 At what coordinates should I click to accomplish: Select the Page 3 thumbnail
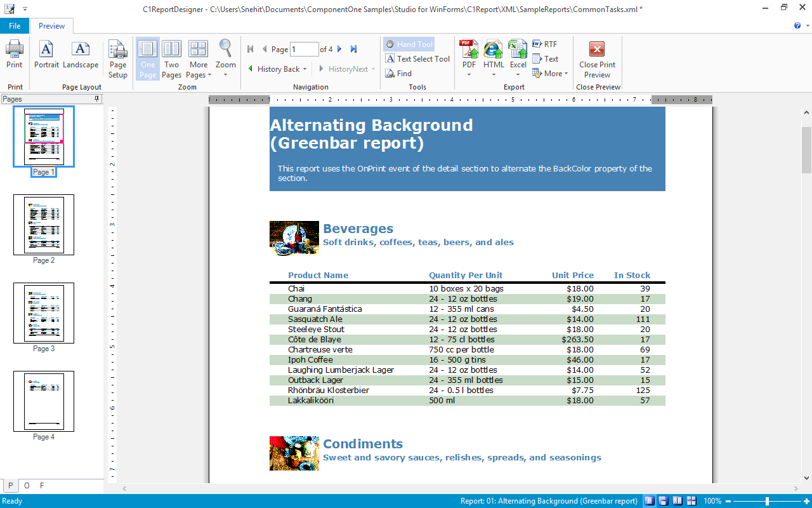pos(44,313)
